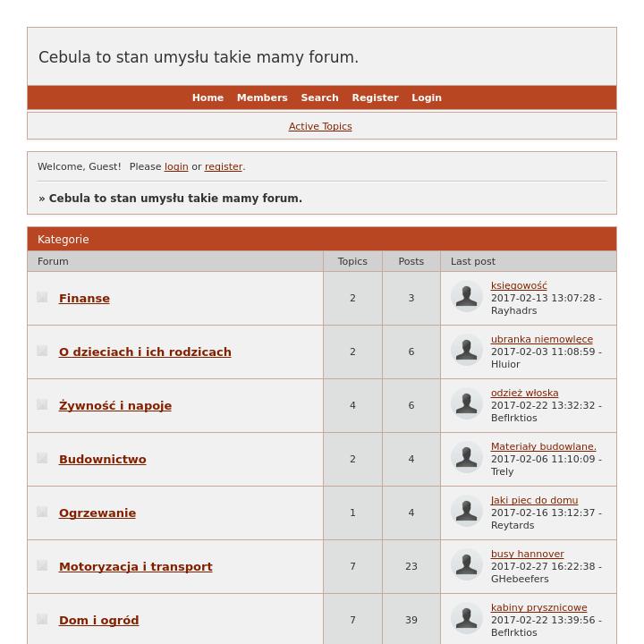The image size is (644, 644).
Task: Click the Kategorie section header
Action: pyautogui.click(x=64, y=239)
